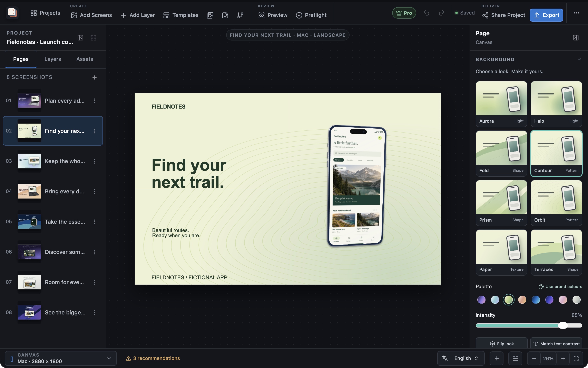Open options menu for page 04 Bring every d...
This screenshot has height=368, width=588.
[95, 192]
